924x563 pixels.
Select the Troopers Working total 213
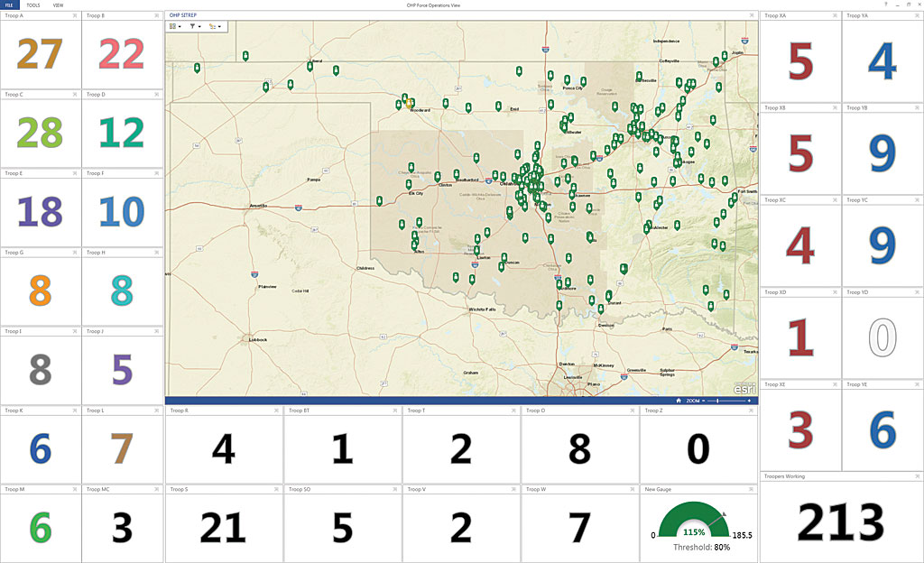[x=841, y=521]
